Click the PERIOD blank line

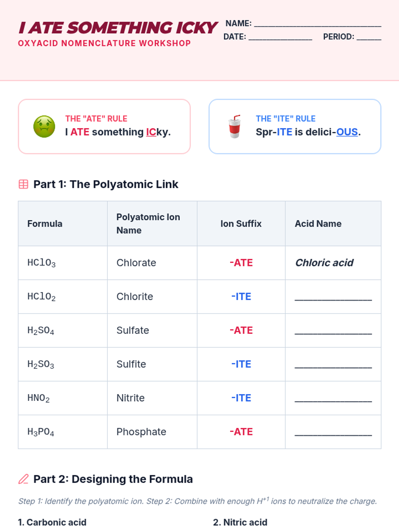pyautogui.click(x=369, y=37)
